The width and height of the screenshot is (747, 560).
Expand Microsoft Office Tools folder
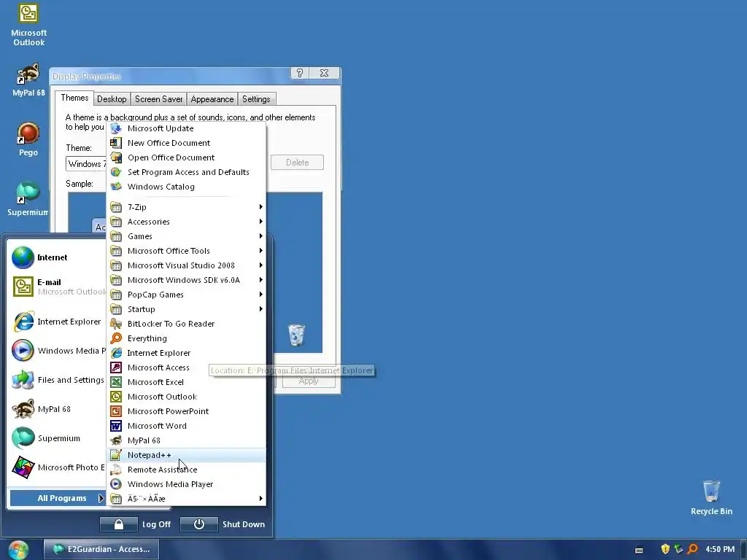click(x=186, y=251)
